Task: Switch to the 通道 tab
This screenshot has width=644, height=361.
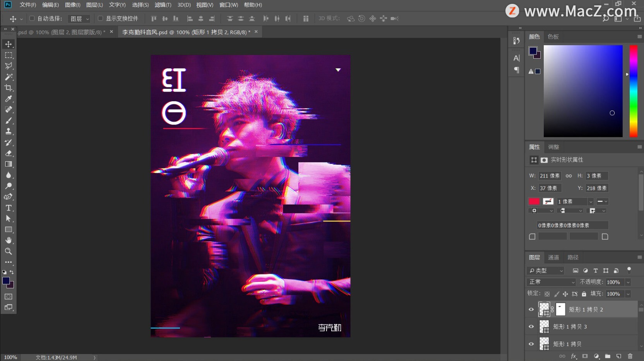Action: [553, 257]
